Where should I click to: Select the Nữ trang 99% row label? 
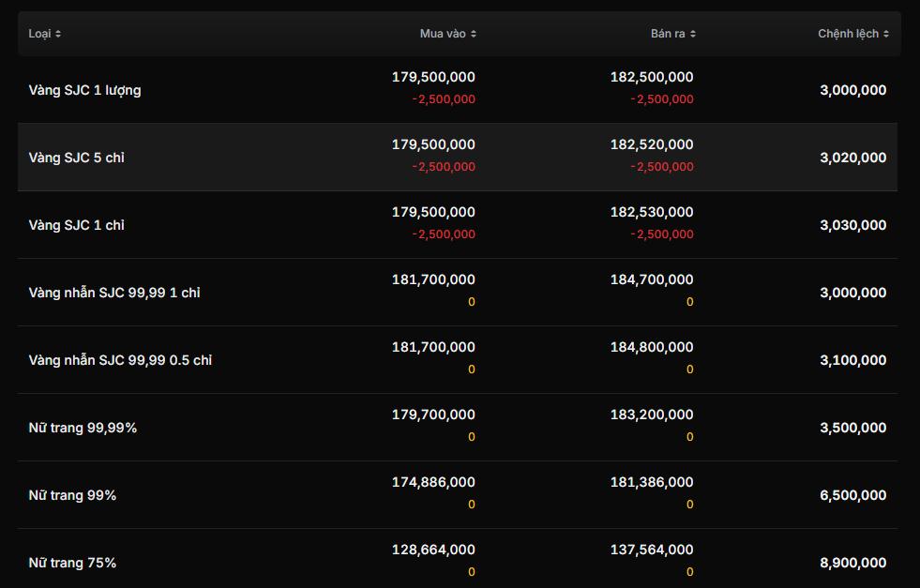pyautogui.click(x=72, y=495)
